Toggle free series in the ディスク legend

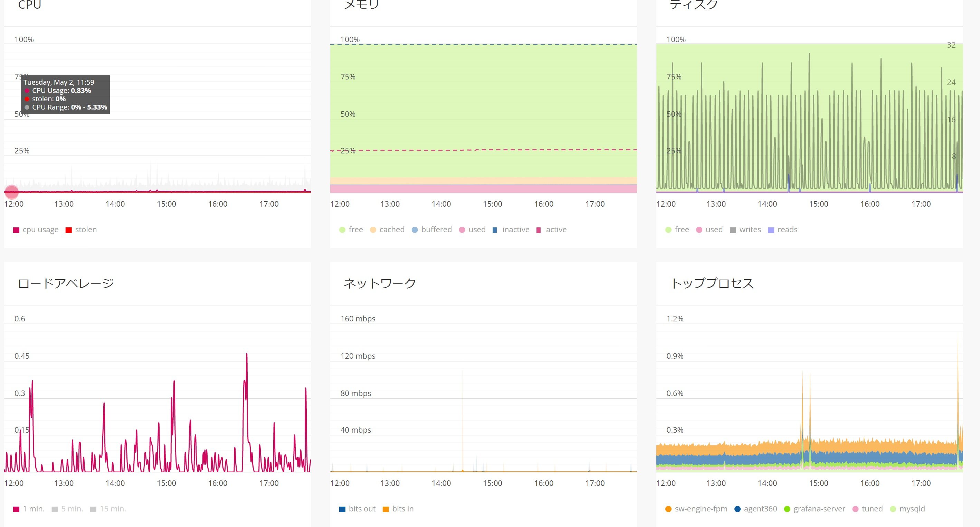coord(677,230)
